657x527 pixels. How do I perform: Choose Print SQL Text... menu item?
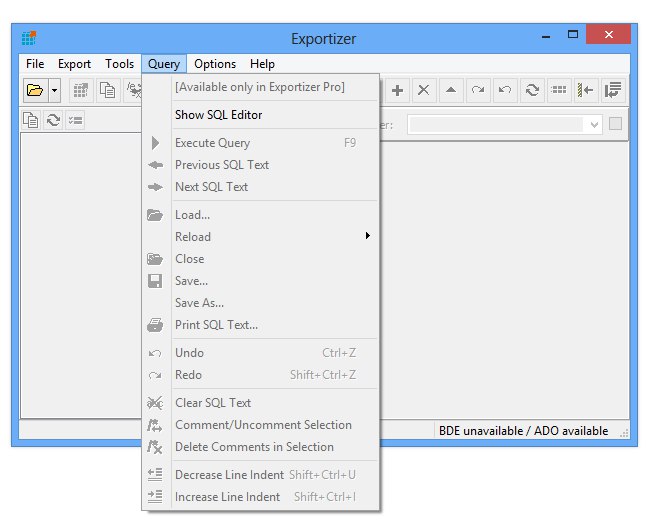click(261, 325)
